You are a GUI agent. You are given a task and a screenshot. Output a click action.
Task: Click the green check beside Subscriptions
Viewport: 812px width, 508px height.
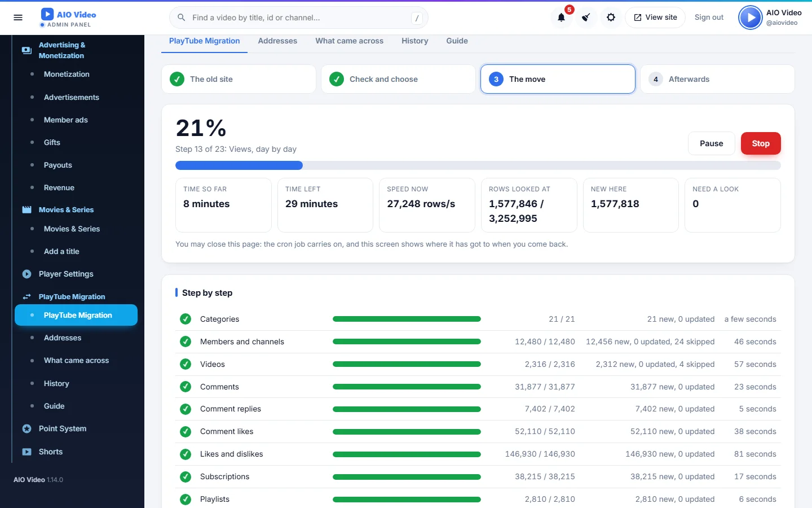point(186,476)
